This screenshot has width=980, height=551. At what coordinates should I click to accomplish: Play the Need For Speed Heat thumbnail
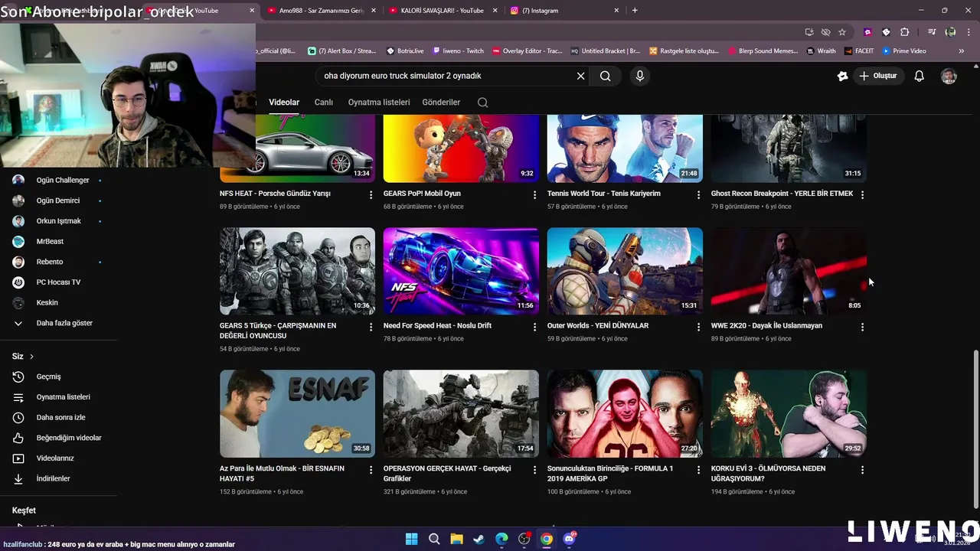pos(461,271)
